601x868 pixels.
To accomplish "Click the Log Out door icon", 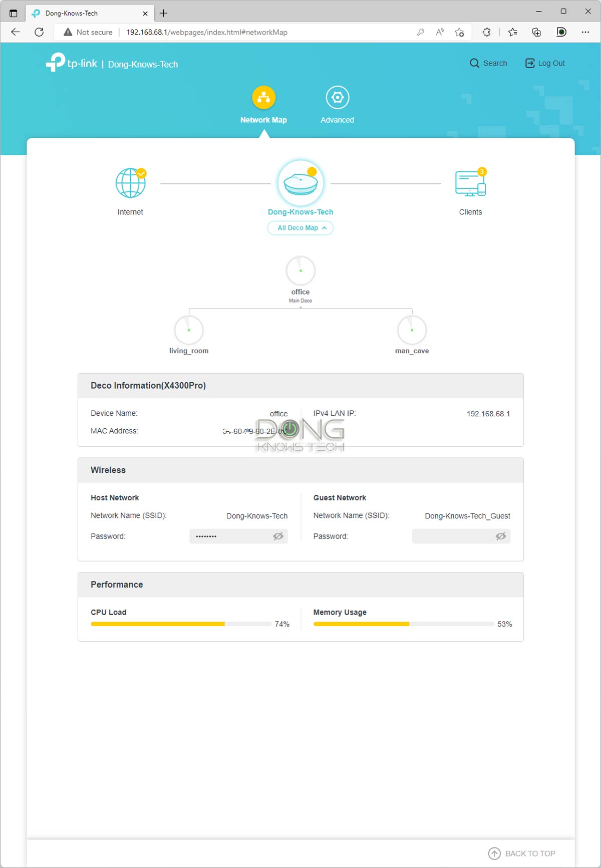I will click(530, 63).
